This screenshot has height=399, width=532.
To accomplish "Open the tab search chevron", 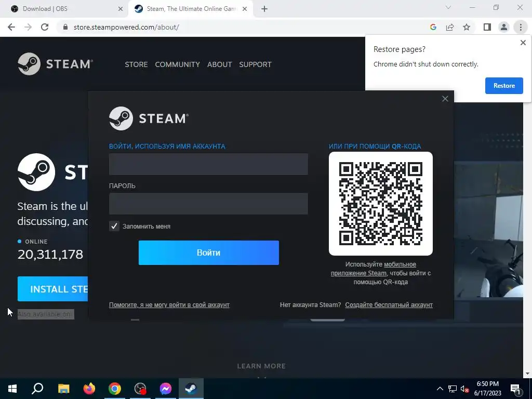I will point(448,7).
